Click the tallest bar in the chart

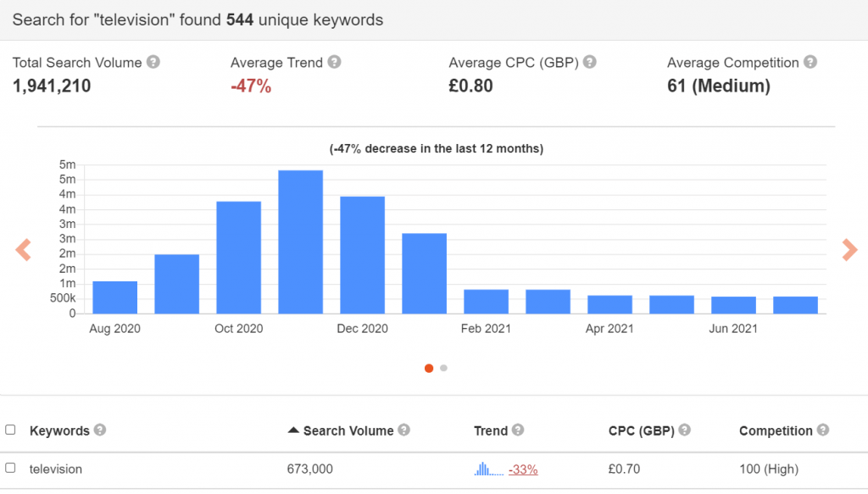301,241
